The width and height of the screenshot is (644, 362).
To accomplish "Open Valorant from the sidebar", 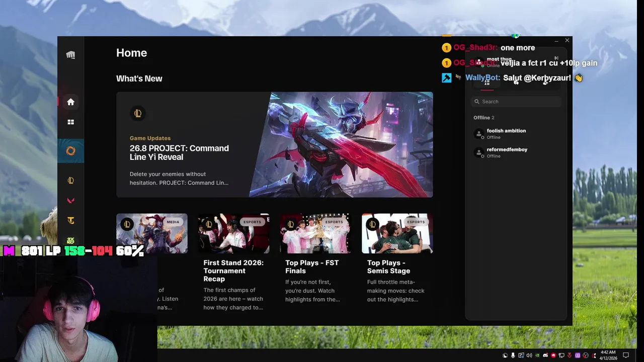I will tap(70, 201).
